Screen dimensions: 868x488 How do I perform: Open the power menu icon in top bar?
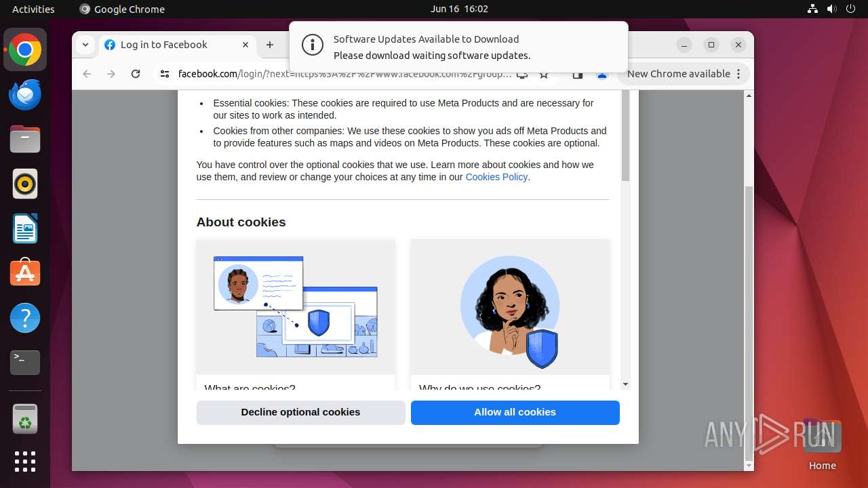(851, 9)
